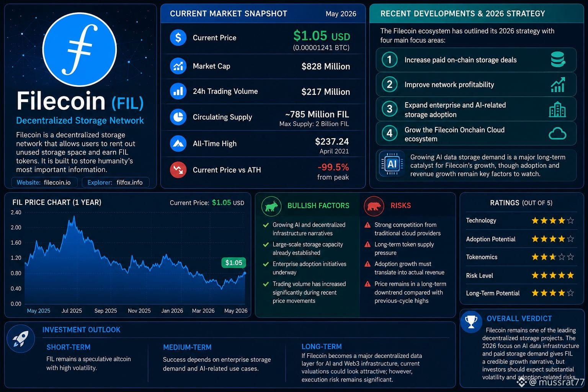
Task: Click the Jan 2026 chart axis label
Action: 172,311
